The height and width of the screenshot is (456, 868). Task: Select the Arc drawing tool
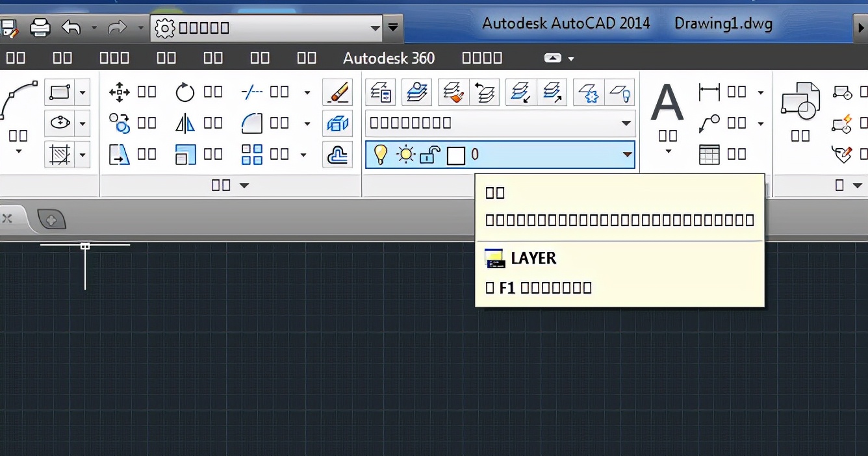(18, 101)
